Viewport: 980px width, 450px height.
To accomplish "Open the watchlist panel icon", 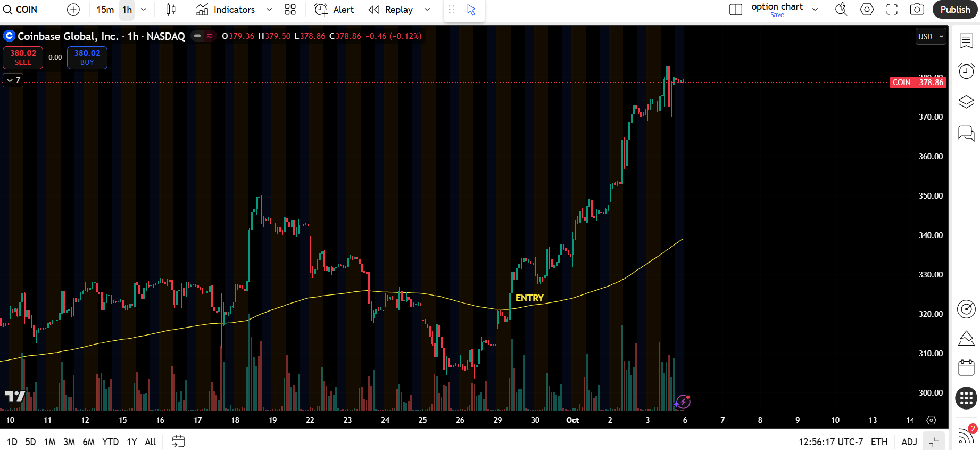I will point(966,41).
